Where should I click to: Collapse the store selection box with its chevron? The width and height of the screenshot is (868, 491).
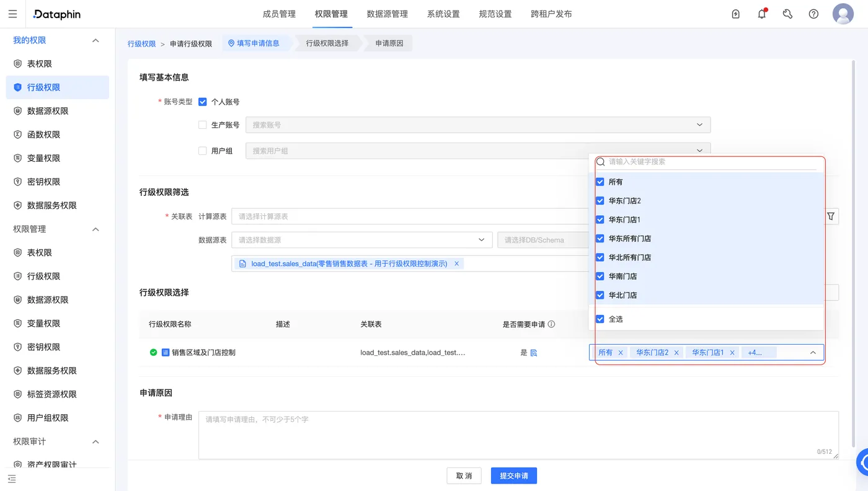point(813,353)
